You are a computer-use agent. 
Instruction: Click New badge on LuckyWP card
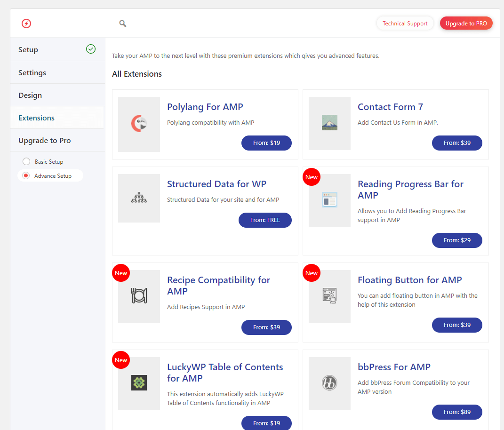(x=121, y=360)
